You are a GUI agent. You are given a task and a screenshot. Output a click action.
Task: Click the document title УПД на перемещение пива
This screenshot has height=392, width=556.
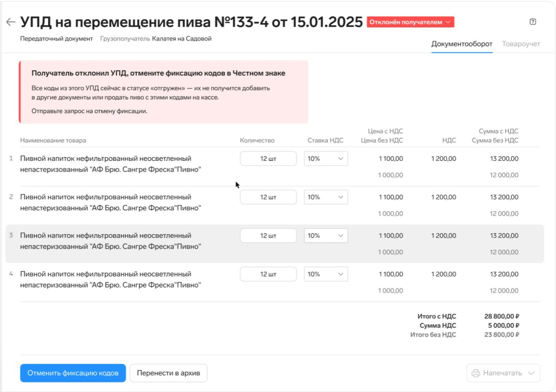click(191, 22)
